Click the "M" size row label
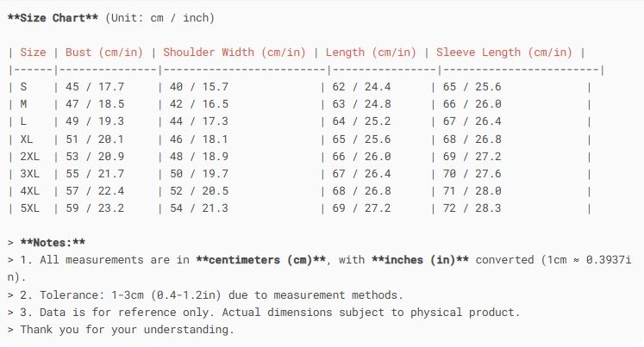This screenshot has width=644, height=347. point(24,104)
